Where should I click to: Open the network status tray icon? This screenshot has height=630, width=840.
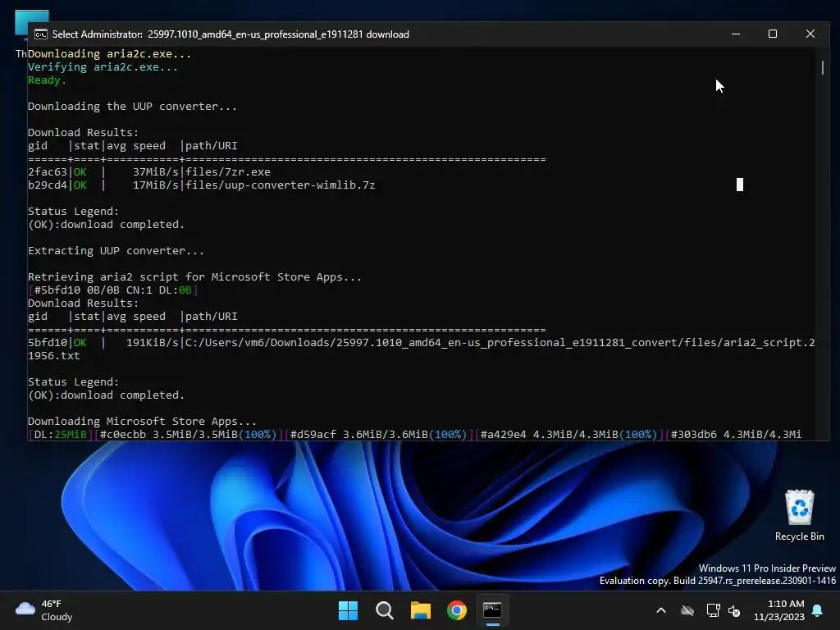pos(713,610)
